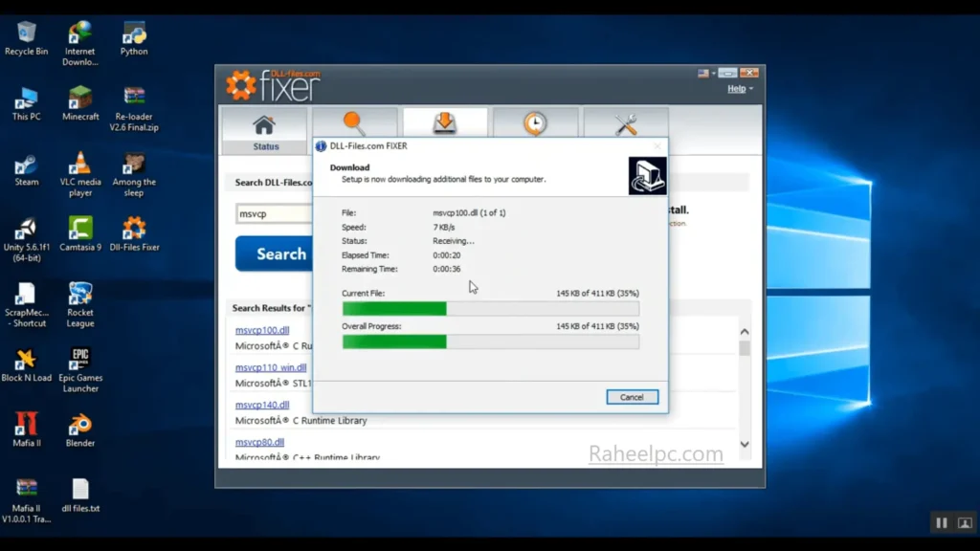This screenshot has width=980, height=551.
Task: Click the "7 KB/s" speed value
Action: coord(444,228)
